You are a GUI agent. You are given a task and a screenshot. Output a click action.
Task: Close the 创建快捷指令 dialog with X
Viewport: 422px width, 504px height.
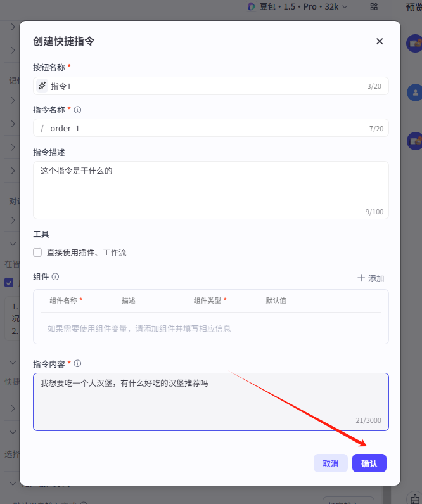(380, 41)
